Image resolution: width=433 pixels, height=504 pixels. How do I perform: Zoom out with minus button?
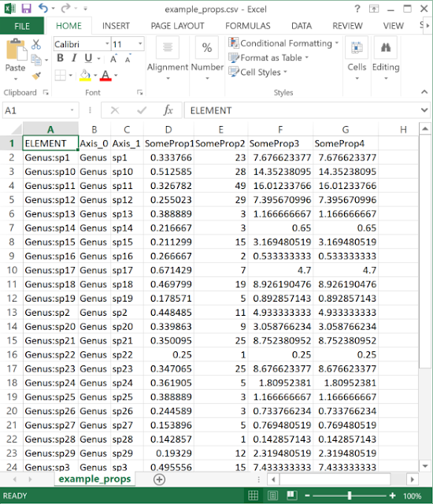coord(307,495)
